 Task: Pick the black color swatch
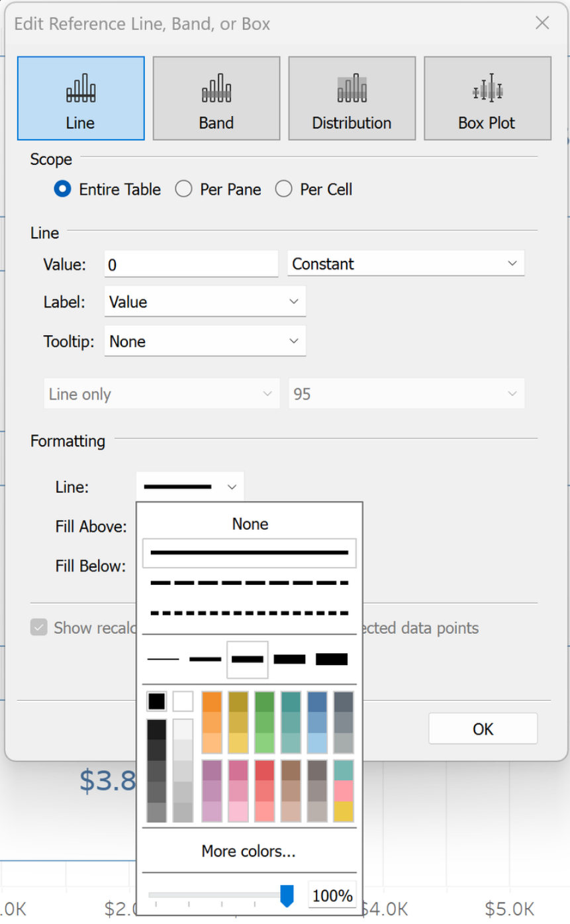coord(157,701)
